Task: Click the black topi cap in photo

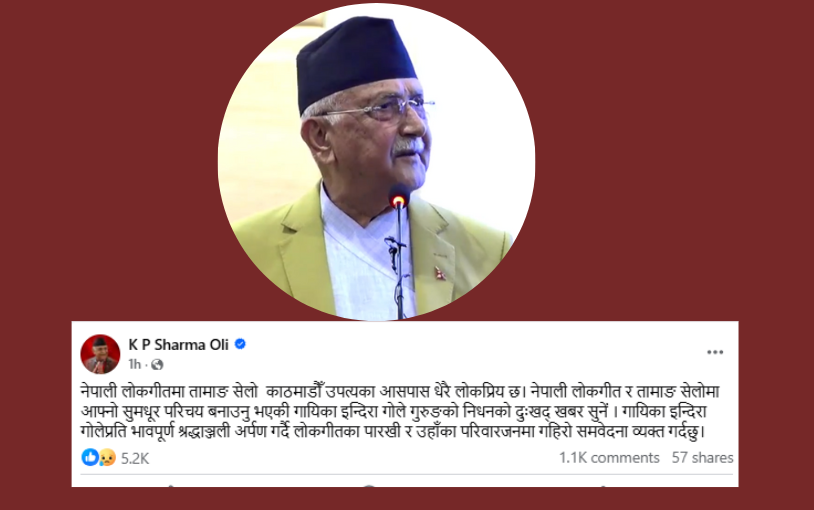Action: click(355, 62)
